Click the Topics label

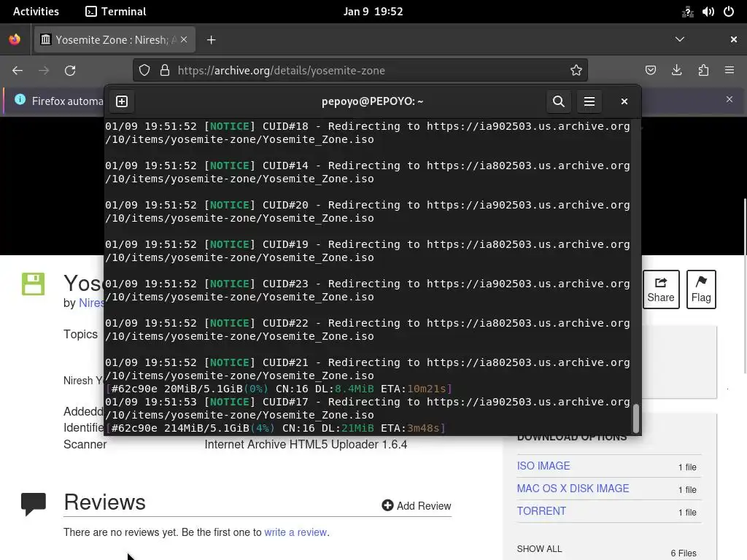click(80, 334)
